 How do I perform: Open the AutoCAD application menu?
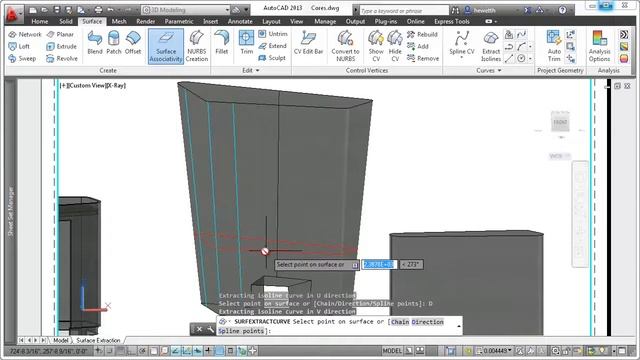[x=13, y=15]
